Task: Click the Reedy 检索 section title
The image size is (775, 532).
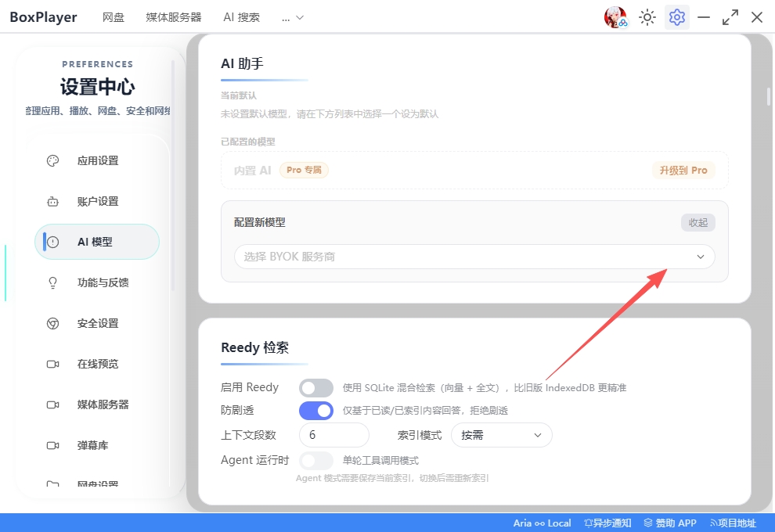Action: 255,347
